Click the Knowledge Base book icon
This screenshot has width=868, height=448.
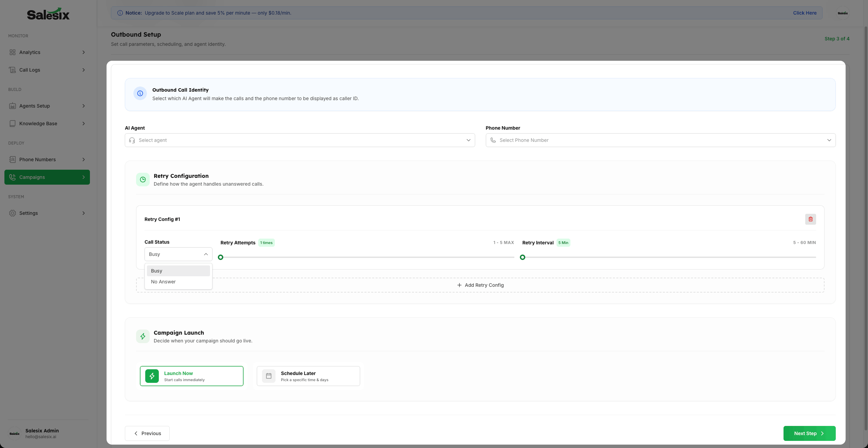[13, 124]
